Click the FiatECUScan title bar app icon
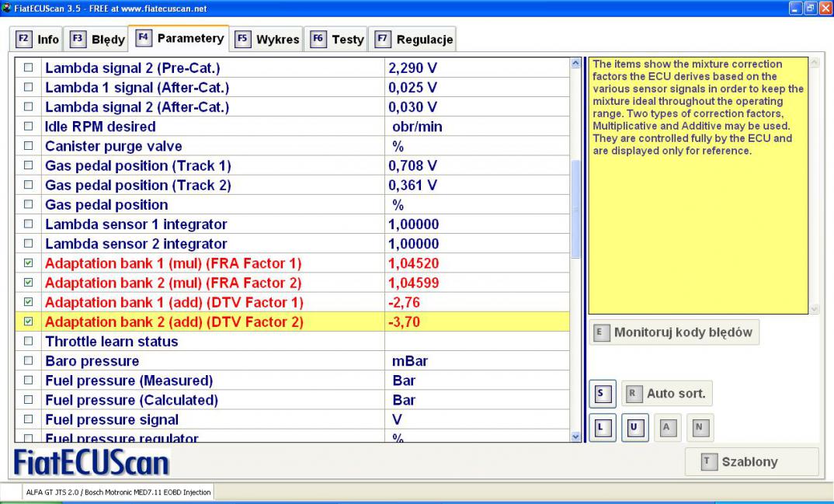 (x=6, y=8)
